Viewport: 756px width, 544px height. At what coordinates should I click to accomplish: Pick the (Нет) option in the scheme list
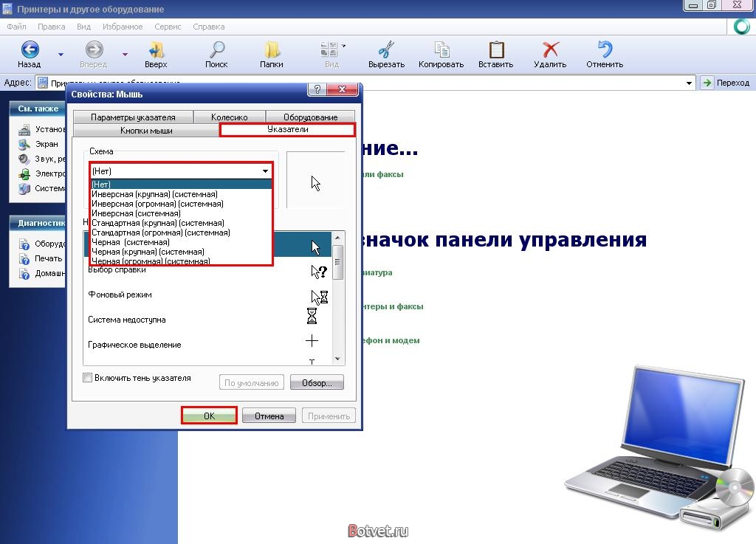182,185
